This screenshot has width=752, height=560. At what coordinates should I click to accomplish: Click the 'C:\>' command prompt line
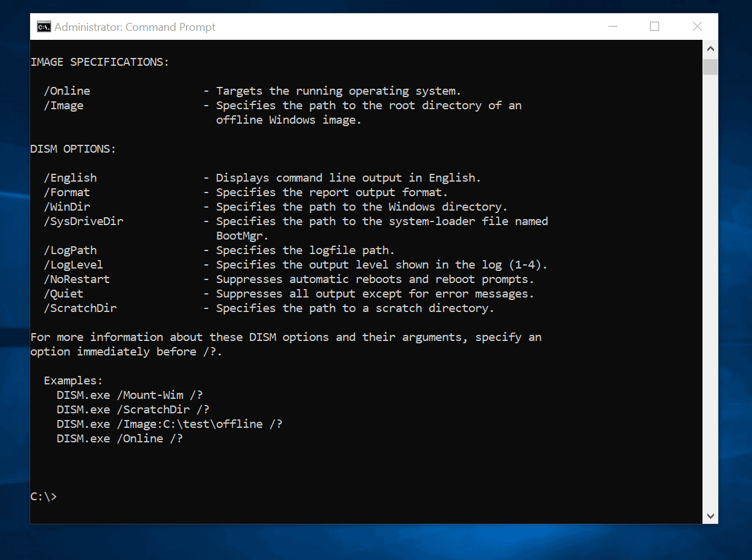(44, 497)
